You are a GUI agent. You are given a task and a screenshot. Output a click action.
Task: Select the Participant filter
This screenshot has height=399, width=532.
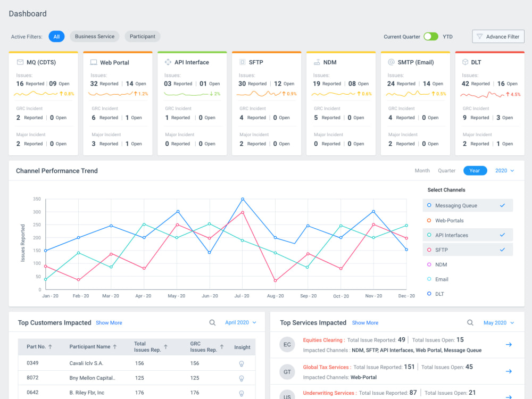143,37
